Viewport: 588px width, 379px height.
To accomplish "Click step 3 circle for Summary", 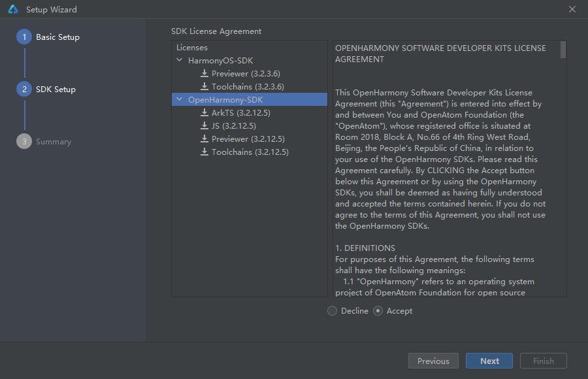I will [x=24, y=141].
